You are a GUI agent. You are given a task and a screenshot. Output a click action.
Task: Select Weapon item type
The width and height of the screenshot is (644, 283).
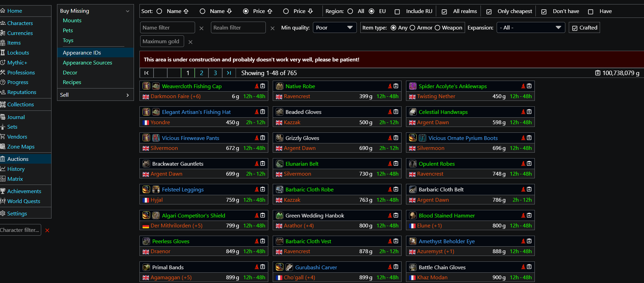(438, 28)
